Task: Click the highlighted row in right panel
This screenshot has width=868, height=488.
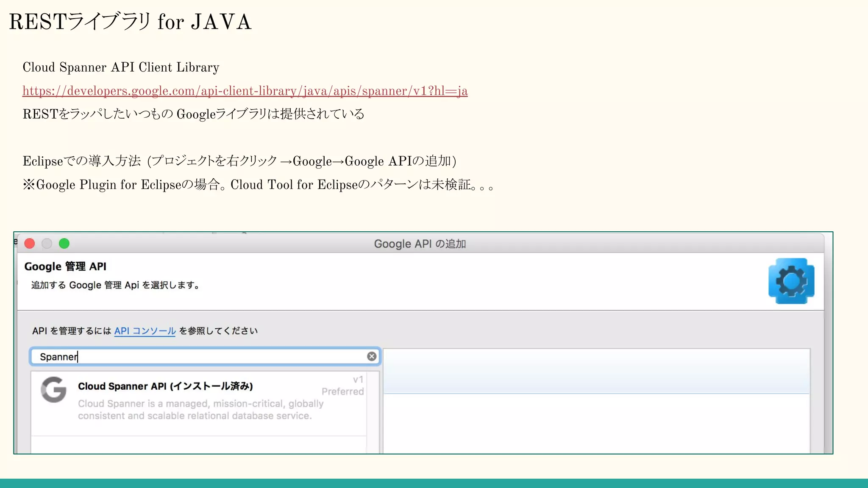Action: pyautogui.click(x=597, y=372)
